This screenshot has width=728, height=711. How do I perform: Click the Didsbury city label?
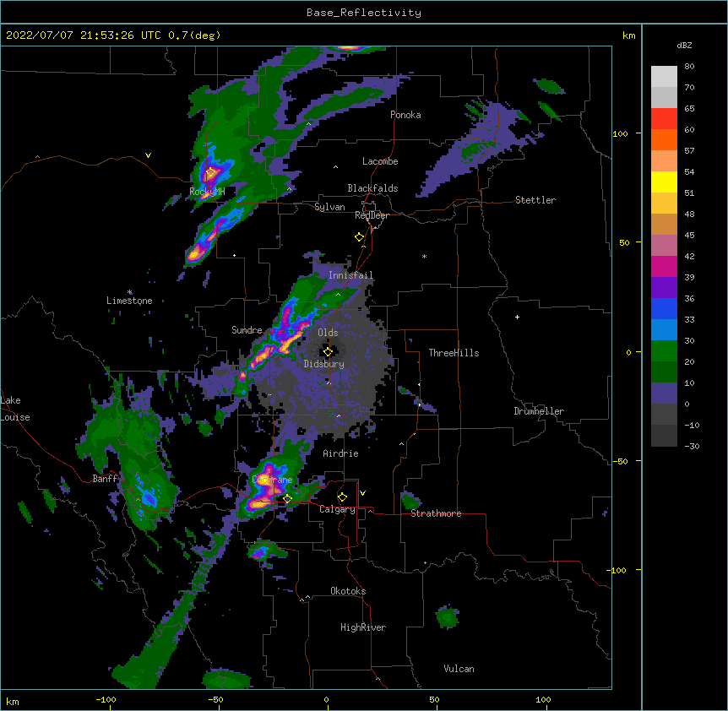pyautogui.click(x=324, y=364)
